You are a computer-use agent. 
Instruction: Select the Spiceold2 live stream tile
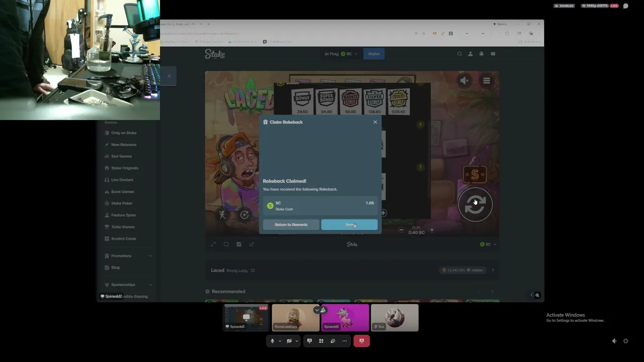246,318
